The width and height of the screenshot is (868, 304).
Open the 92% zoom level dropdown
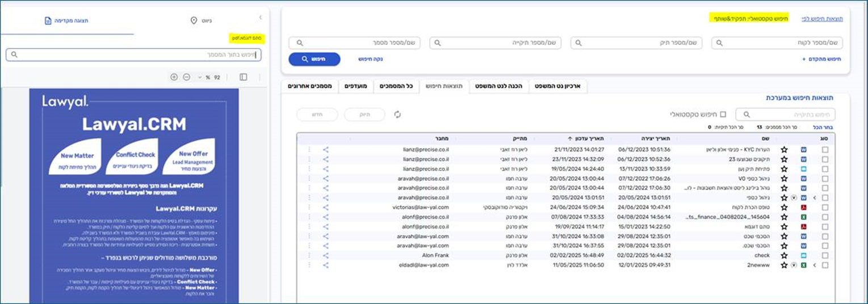(x=200, y=77)
